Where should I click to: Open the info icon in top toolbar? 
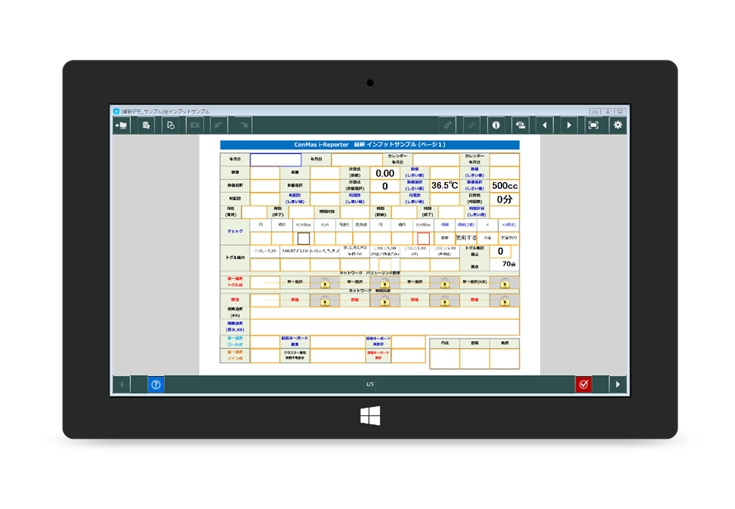495,125
